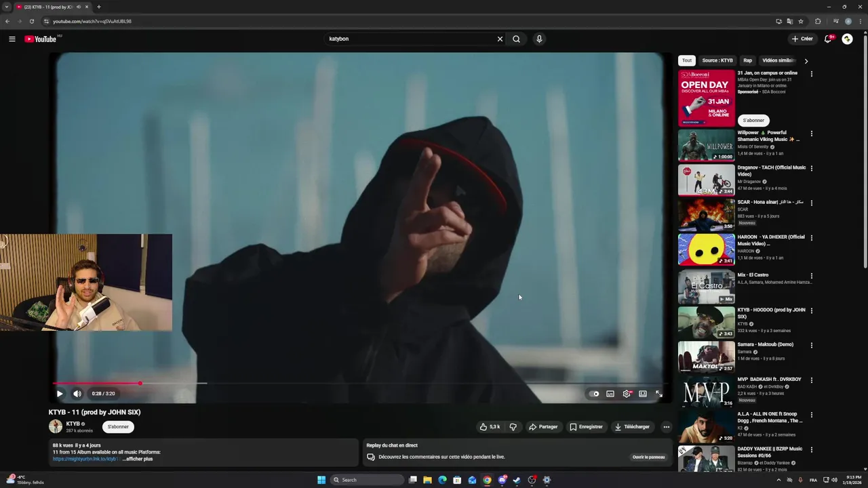Open Windows Start menu
This screenshot has width=868, height=488.
[321, 480]
